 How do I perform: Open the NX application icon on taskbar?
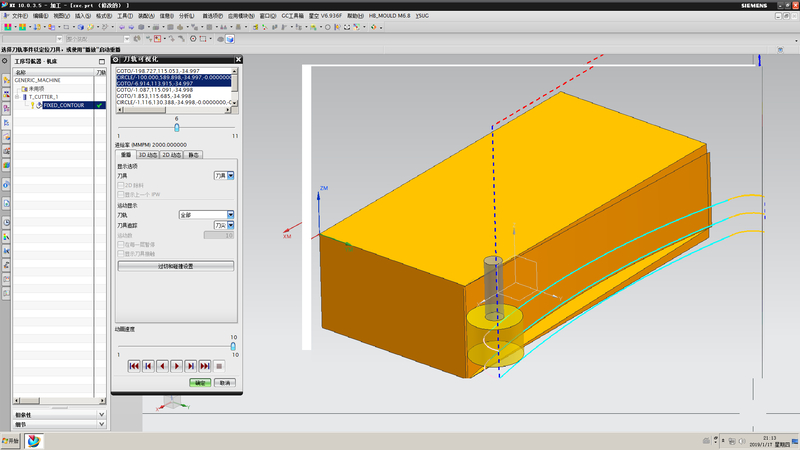pyautogui.click(x=33, y=441)
